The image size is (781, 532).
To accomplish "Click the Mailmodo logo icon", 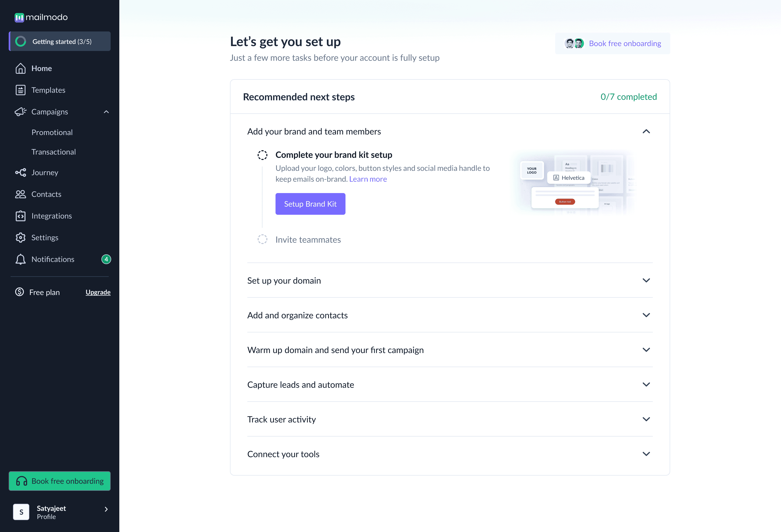I will tap(19, 17).
